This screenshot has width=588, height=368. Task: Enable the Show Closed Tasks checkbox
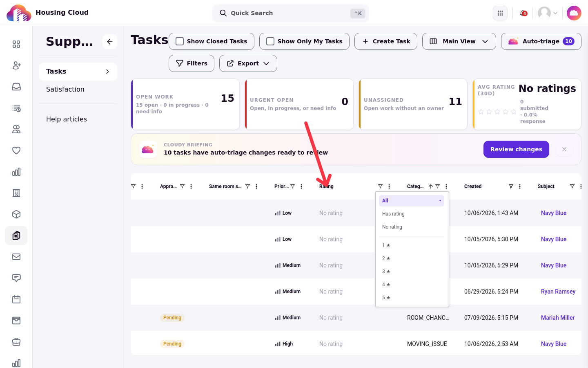coord(180,41)
